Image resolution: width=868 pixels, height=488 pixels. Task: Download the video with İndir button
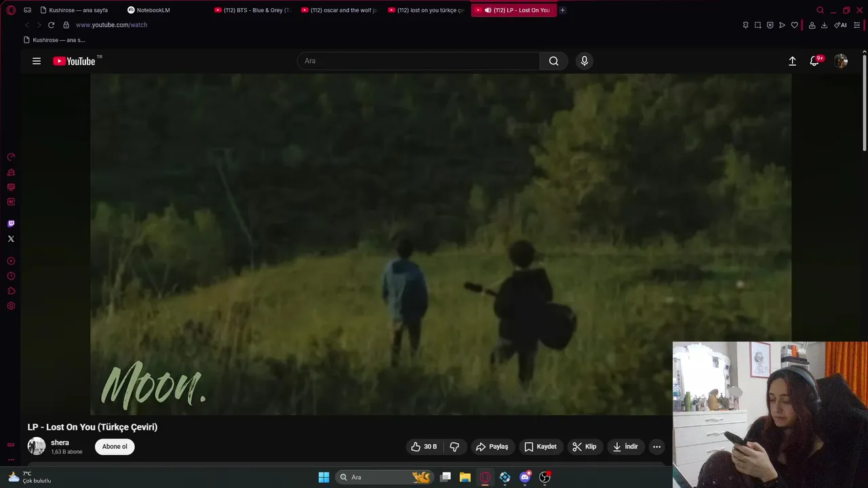(x=626, y=447)
